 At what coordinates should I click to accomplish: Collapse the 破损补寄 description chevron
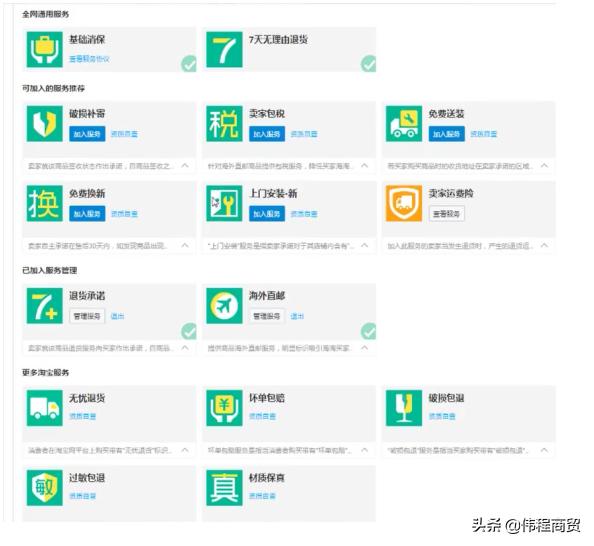[185, 166]
